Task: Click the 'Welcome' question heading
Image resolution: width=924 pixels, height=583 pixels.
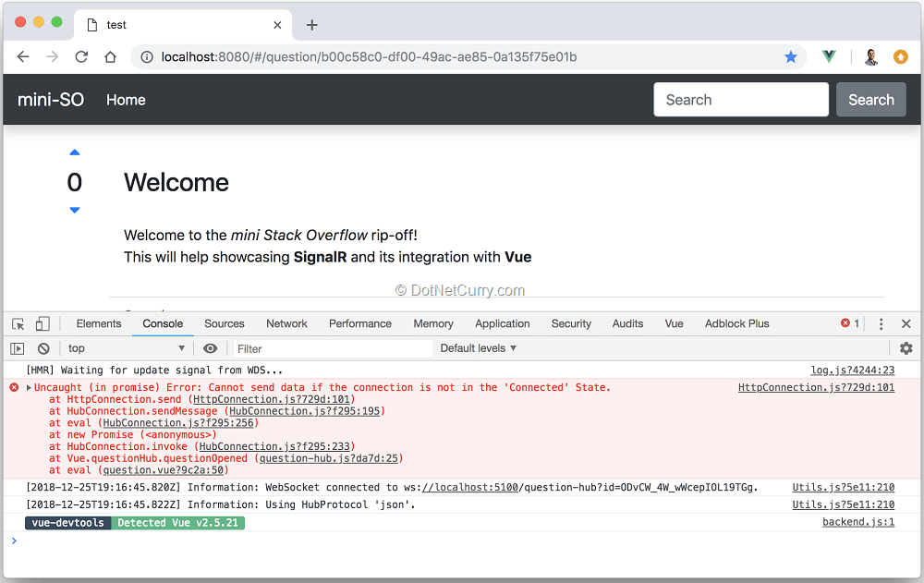Action: tap(176, 183)
